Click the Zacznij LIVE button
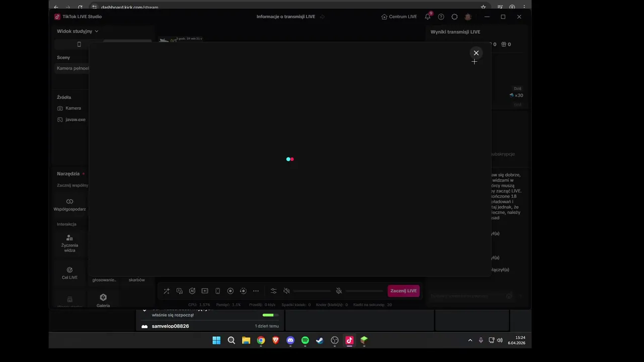 (x=404, y=291)
